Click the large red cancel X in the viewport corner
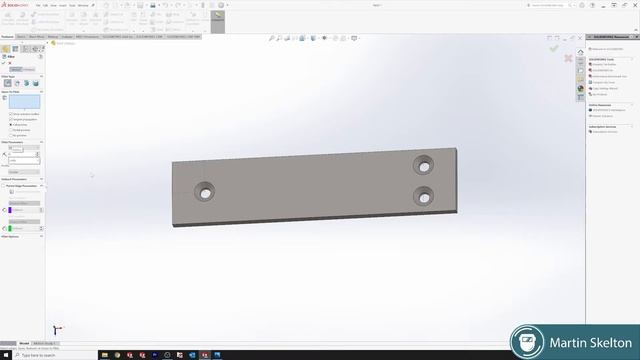 point(568,58)
